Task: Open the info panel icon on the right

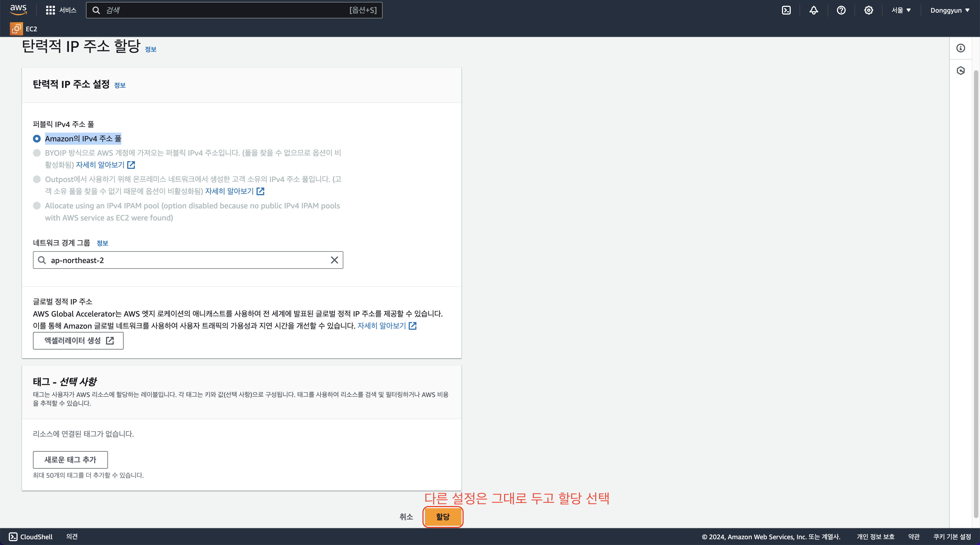Action: (960, 48)
